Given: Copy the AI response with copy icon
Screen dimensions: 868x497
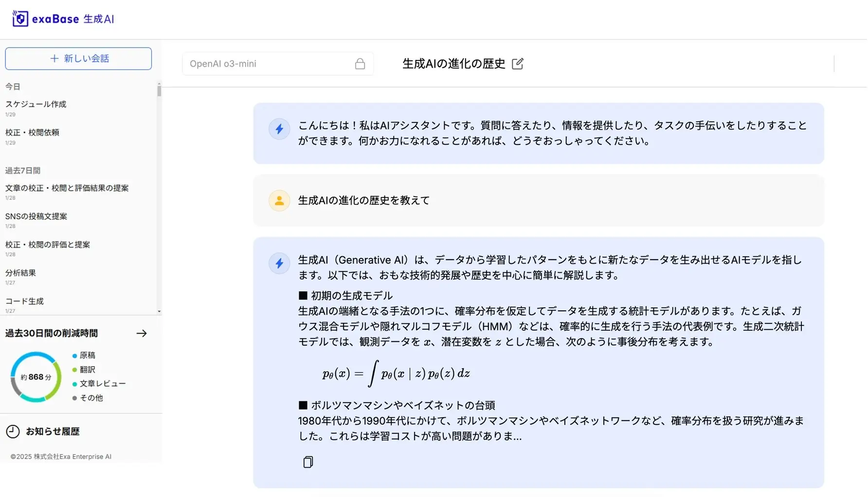Looking at the screenshot, I should 308,461.
